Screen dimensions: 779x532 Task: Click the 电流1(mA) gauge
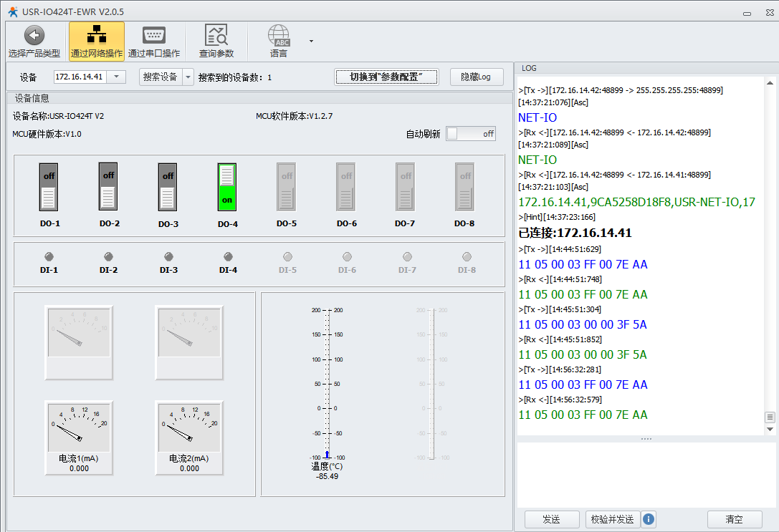click(x=79, y=437)
